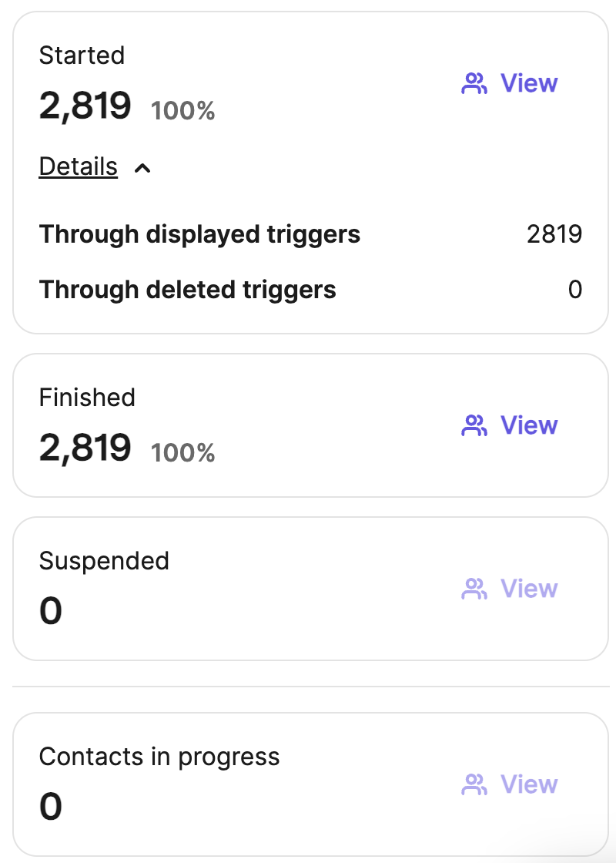This screenshot has width=616, height=863.
Task: Click the Suspended count of 0
Action: tap(51, 611)
